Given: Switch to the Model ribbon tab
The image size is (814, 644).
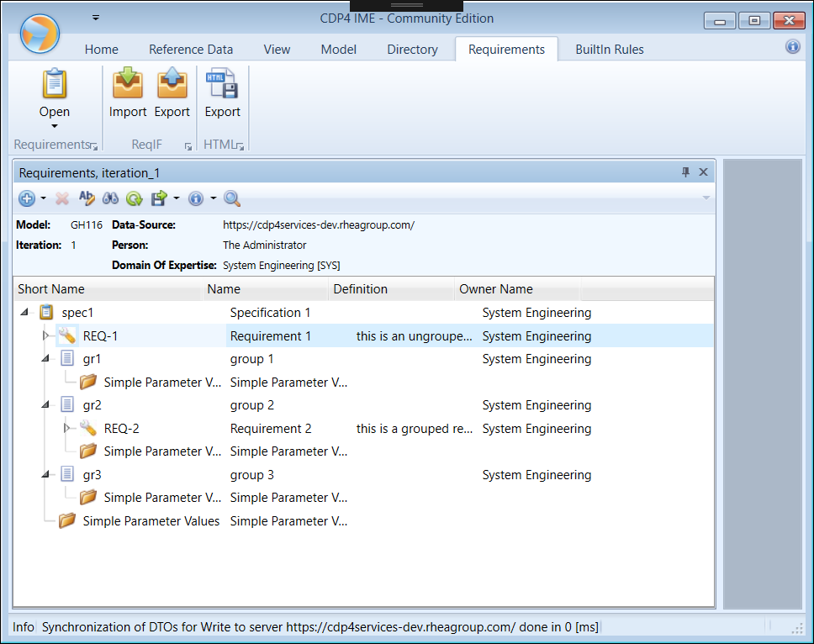Looking at the screenshot, I should pos(338,50).
